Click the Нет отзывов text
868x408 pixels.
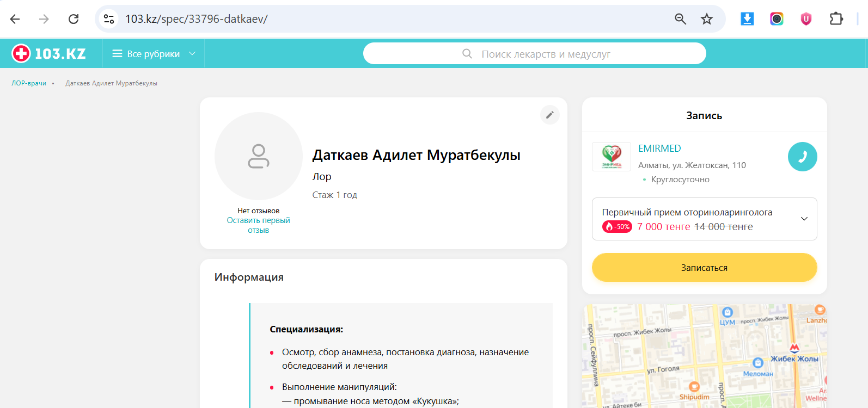pos(259,211)
